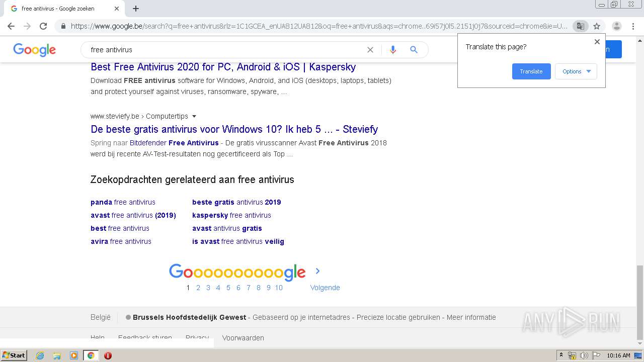The image size is (644, 362).
Task: Open related search 'beste gratis antivirus 2019'
Action: click(x=236, y=202)
